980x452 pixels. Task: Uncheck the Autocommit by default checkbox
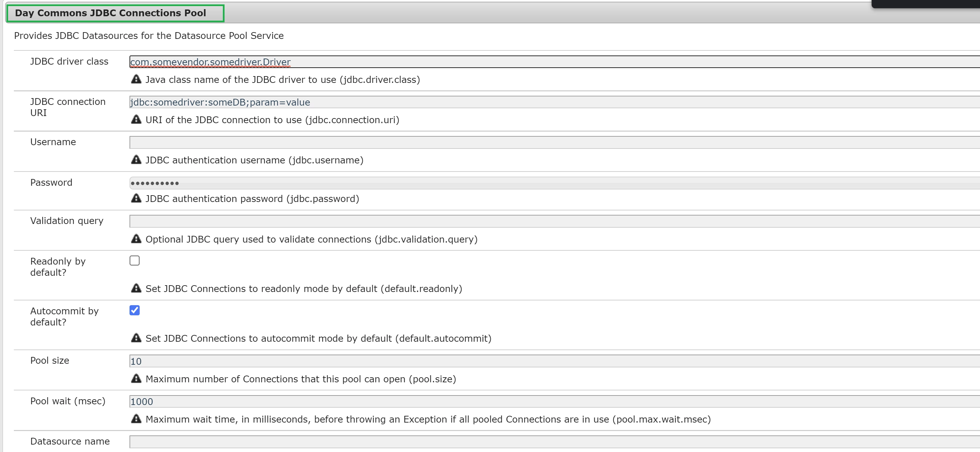point(135,311)
